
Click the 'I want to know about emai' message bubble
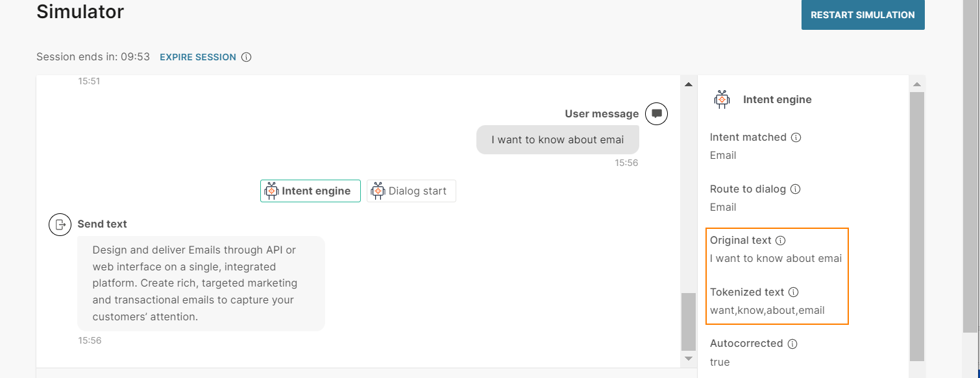[x=557, y=139]
